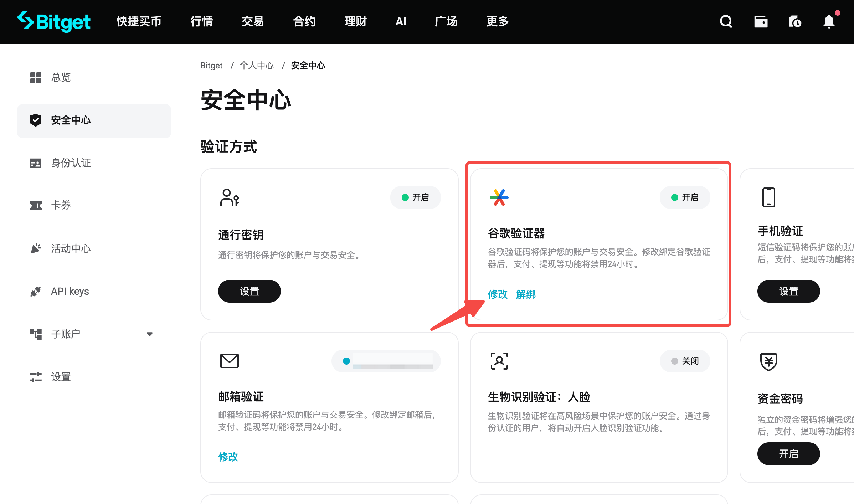This screenshot has width=854, height=504.
Task: Click the Google Authenticator logo on the card
Action: (499, 197)
